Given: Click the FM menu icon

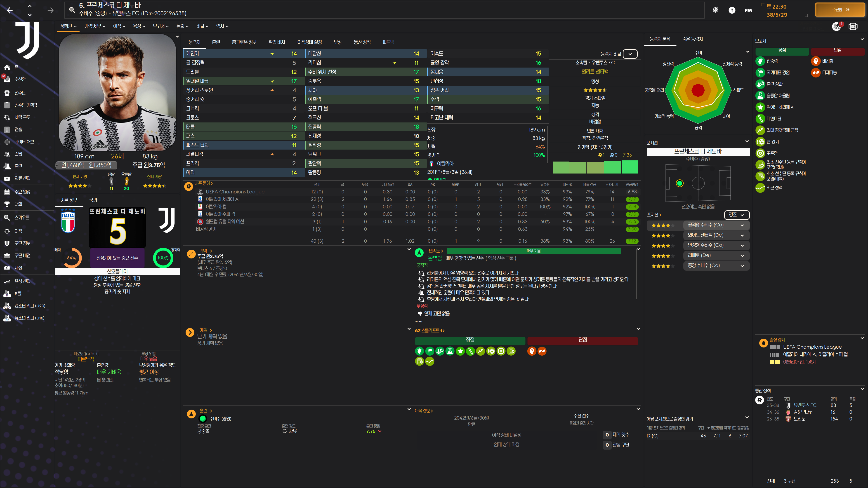Looking at the screenshot, I should (748, 10).
